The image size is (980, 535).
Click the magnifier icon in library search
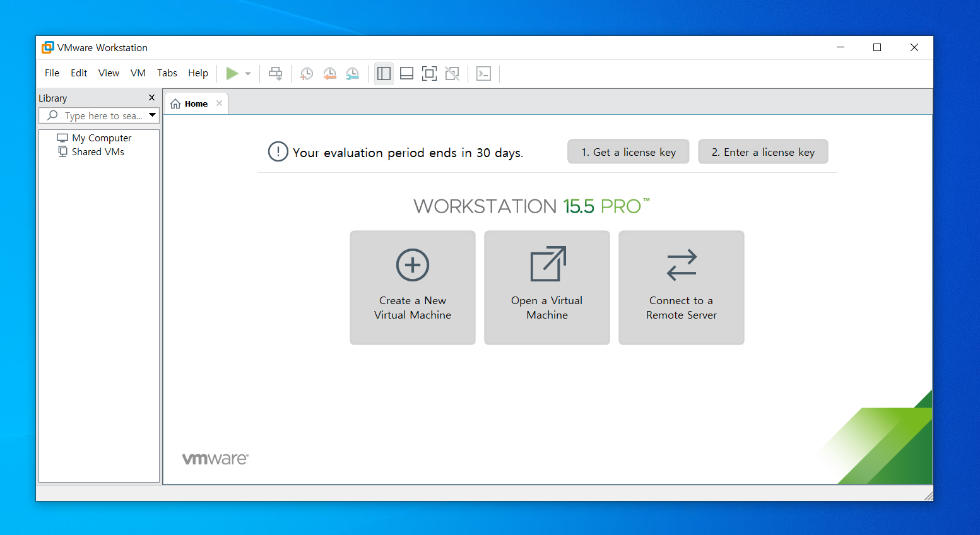[x=52, y=115]
